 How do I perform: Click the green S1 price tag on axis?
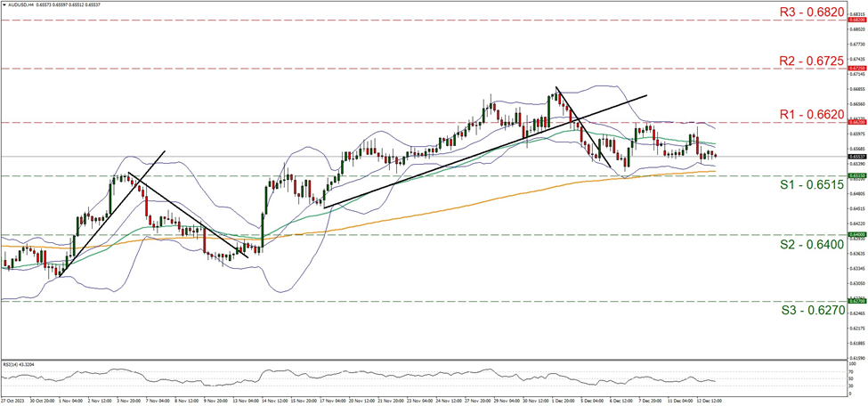[x=833, y=176]
